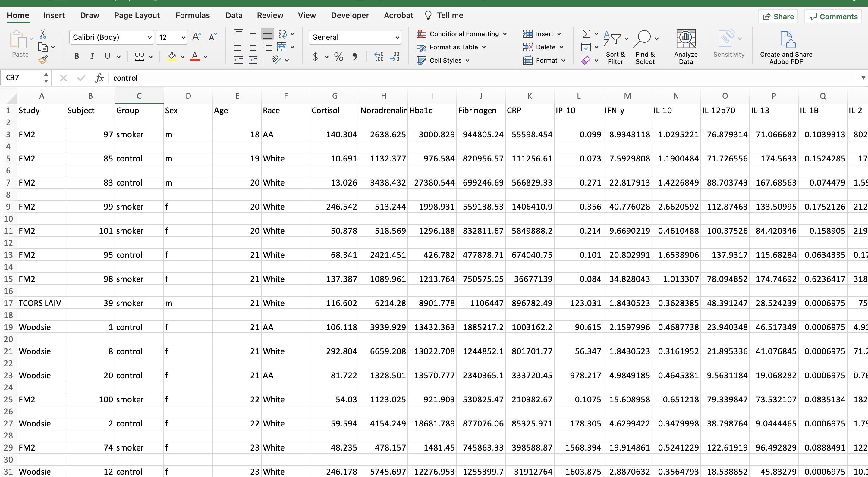Screen dimensions: 868x477
Task: Apply the yellow fill color swatch
Action: point(172,57)
